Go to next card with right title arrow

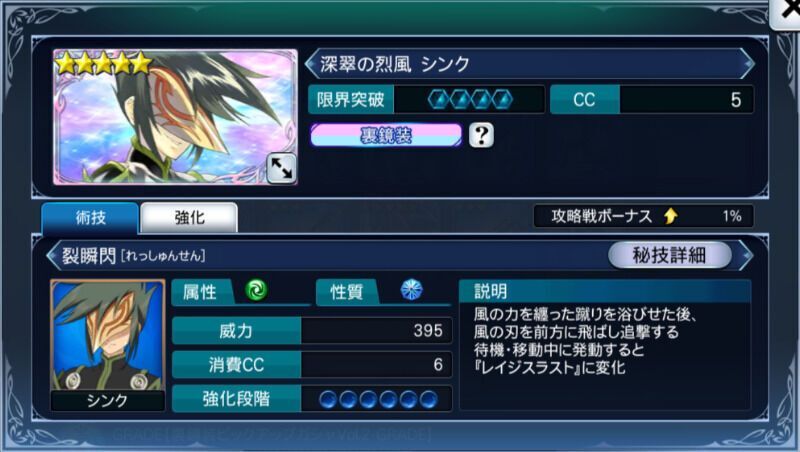click(x=747, y=64)
